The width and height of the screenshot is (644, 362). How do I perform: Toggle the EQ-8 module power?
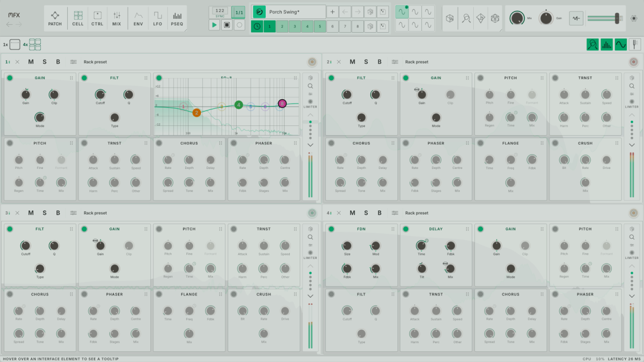pos(159,78)
